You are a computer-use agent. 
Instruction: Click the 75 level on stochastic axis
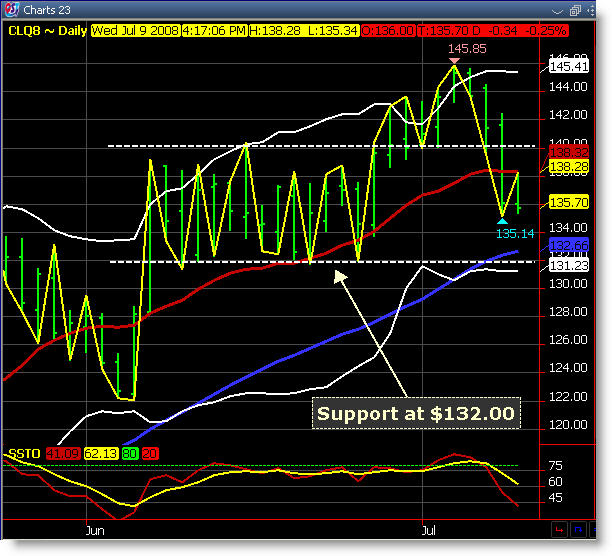click(x=555, y=465)
